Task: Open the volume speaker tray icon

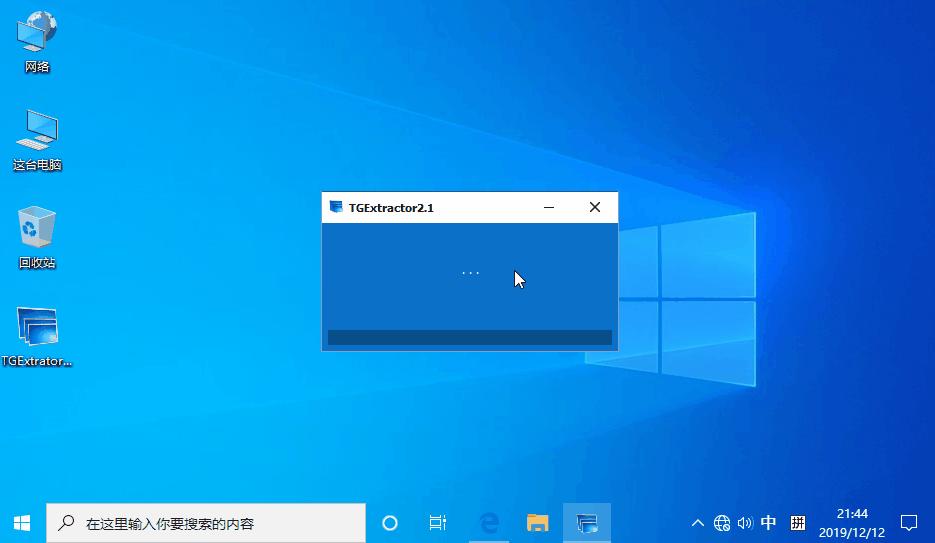Action: 745,523
